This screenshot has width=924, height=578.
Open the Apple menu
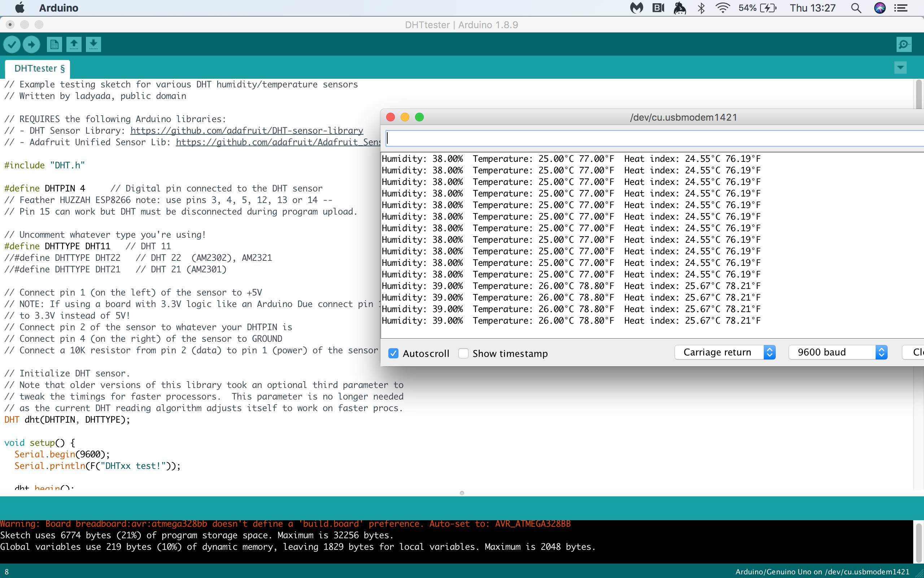19,8
